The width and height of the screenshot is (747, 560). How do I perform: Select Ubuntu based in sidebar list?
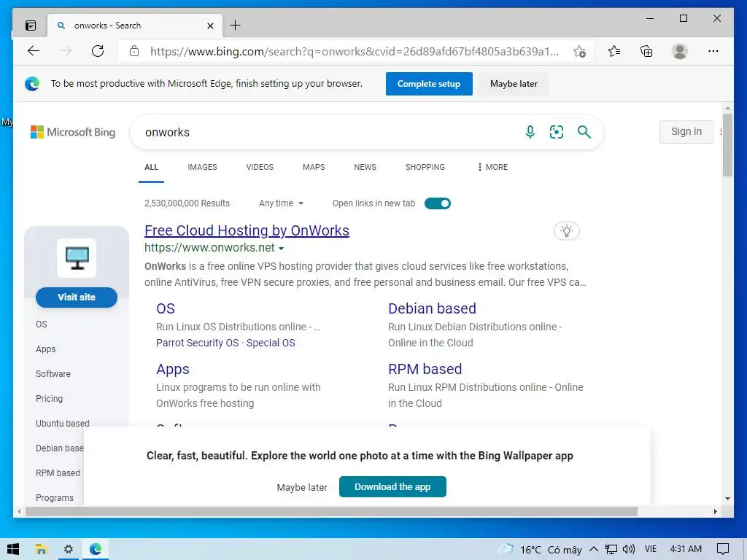click(63, 424)
